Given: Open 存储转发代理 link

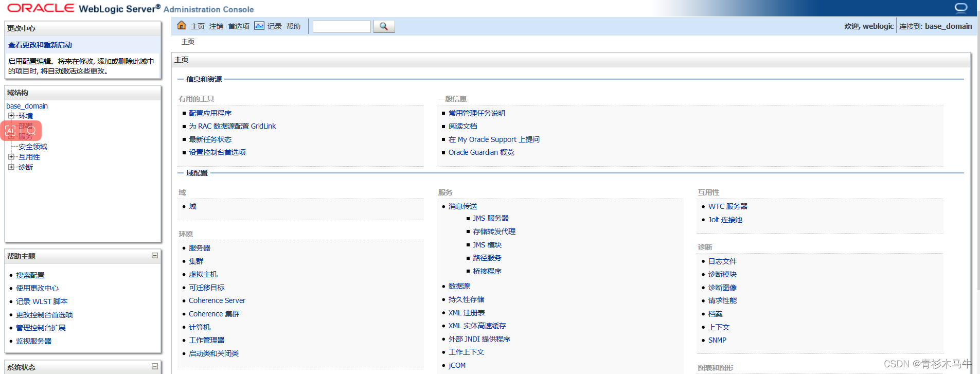Looking at the screenshot, I should (x=494, y=231).
